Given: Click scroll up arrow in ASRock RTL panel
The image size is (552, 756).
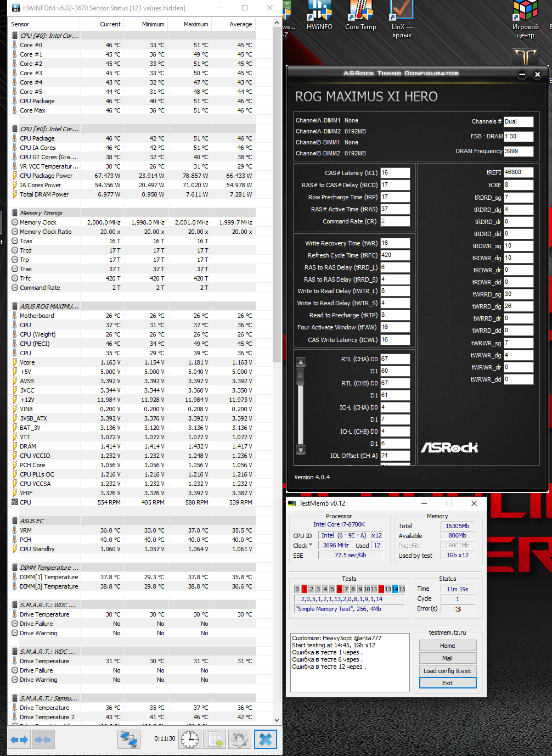Looking at the screenshot, I should click(301, 362).
